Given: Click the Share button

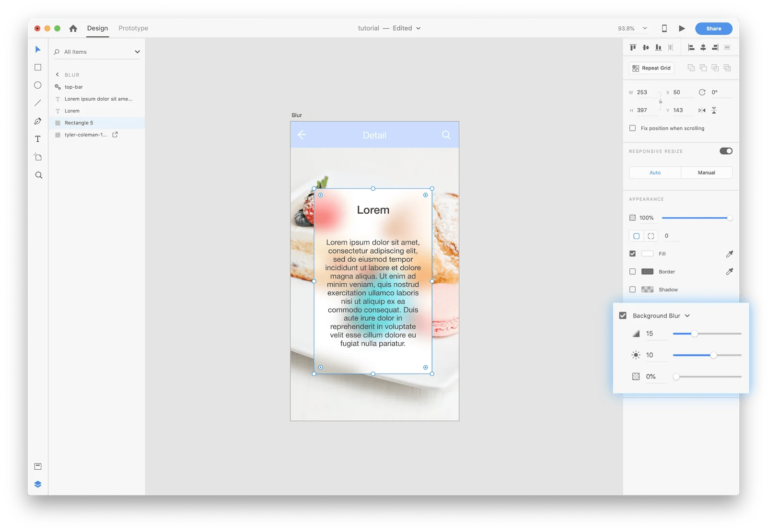Looking at the screenshot, I should pyautogui.click(x=714, y=29).
